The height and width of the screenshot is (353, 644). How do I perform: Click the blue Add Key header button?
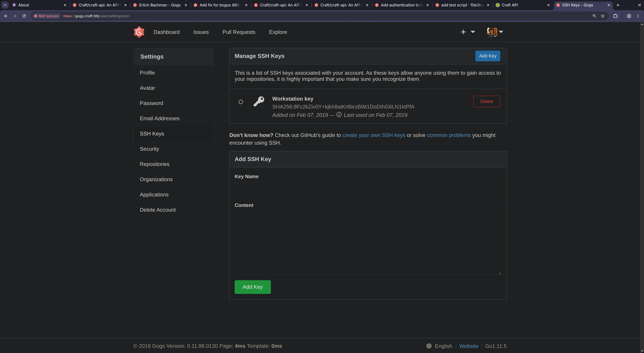pos(488,56)
